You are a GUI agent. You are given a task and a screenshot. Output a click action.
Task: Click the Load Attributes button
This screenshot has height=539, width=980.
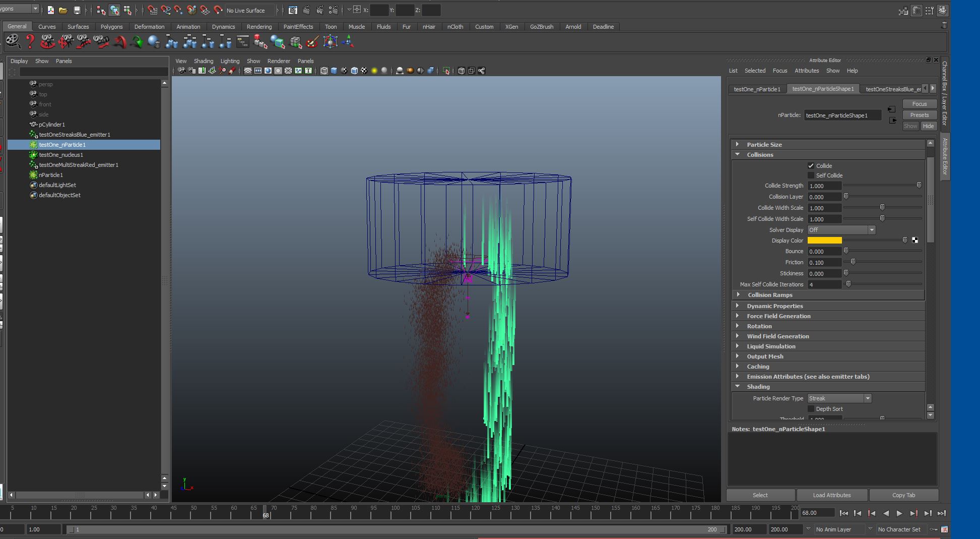(831, 495)
